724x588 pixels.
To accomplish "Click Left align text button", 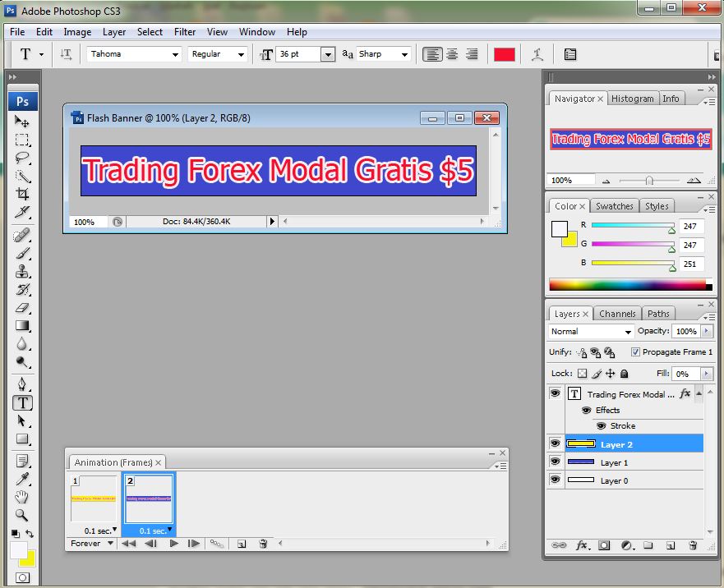I will point(432,54).
